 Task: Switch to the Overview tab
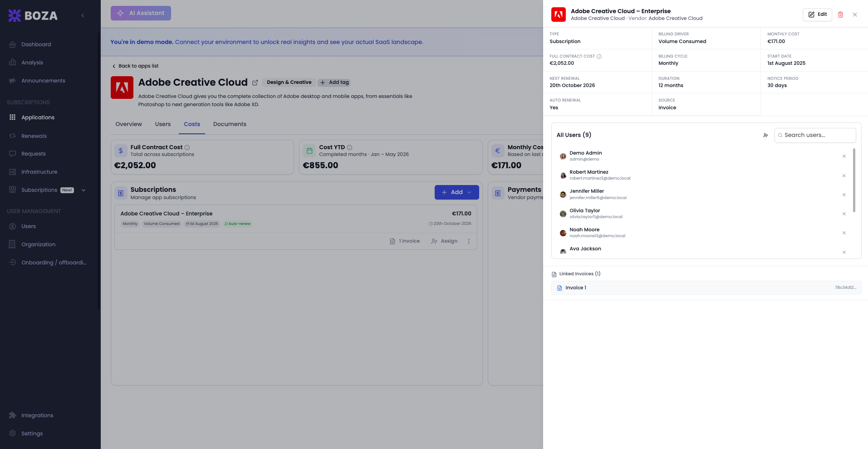click(x=128, y=124)
